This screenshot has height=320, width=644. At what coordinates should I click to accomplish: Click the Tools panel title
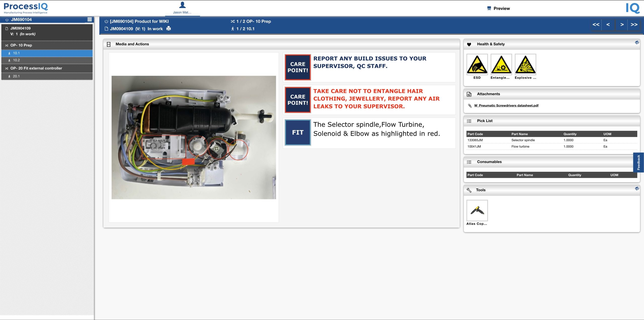pos(480,190)
